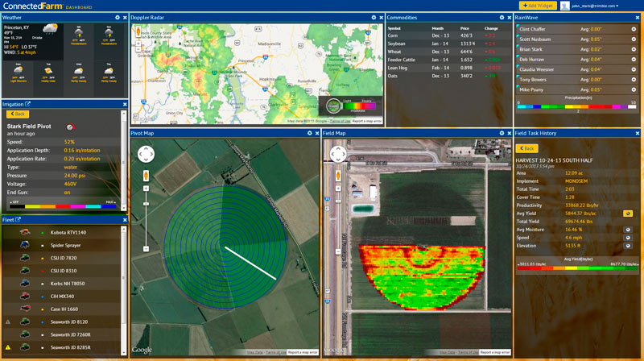Toggle Speed map layer view
Screen dimensions: 644x361
pos(628,238)
